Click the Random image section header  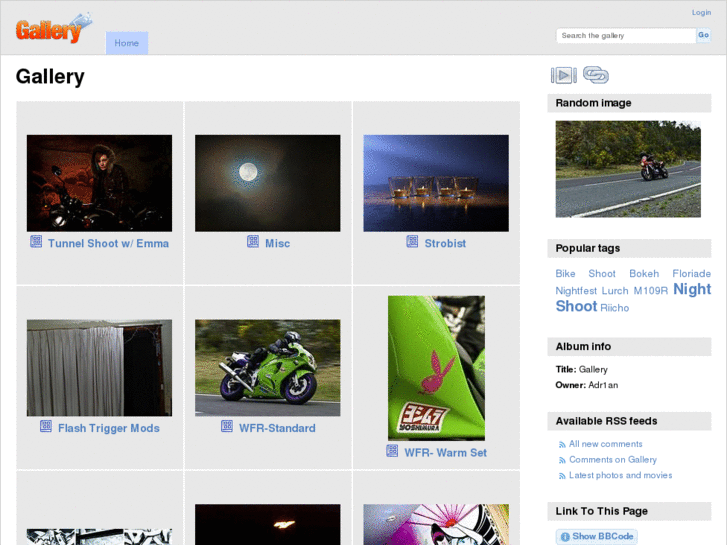pos(629,103)
